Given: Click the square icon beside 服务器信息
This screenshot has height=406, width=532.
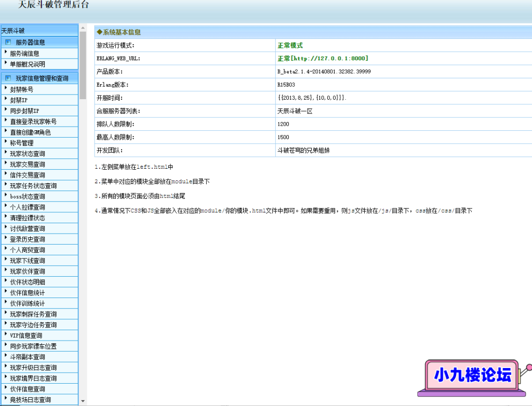Looking at the screenshot, I should [x=8, y=43].
